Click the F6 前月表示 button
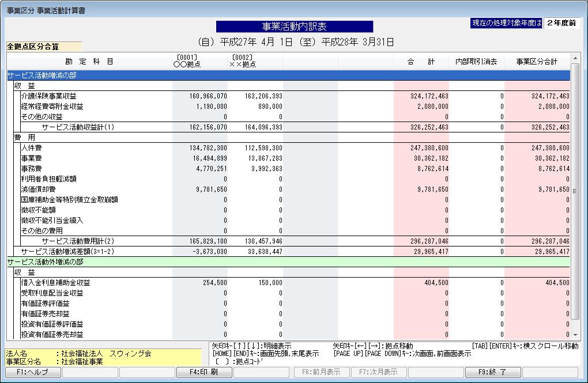This screenshot has height=383, width=588. click(321, 372)
